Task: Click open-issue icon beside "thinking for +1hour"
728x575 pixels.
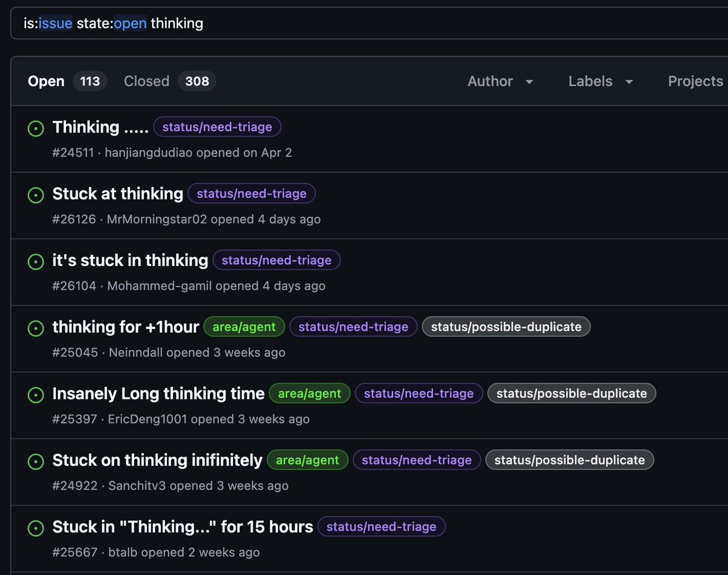Action: click(x=36, y=328)
